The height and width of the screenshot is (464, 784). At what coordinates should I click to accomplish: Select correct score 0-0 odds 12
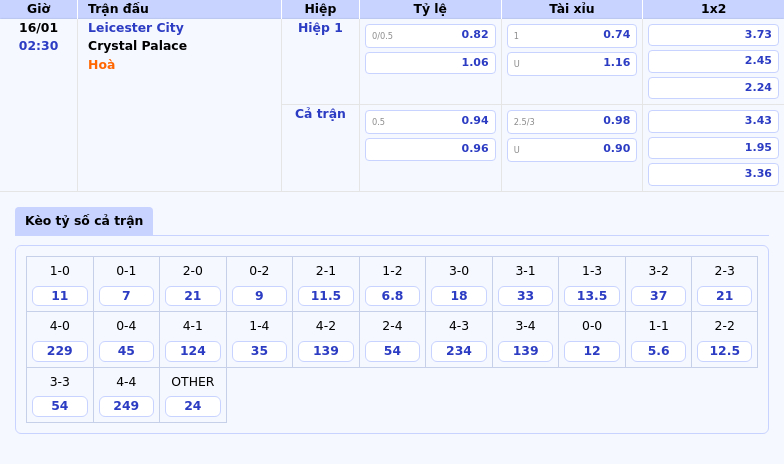coord(592,351)
